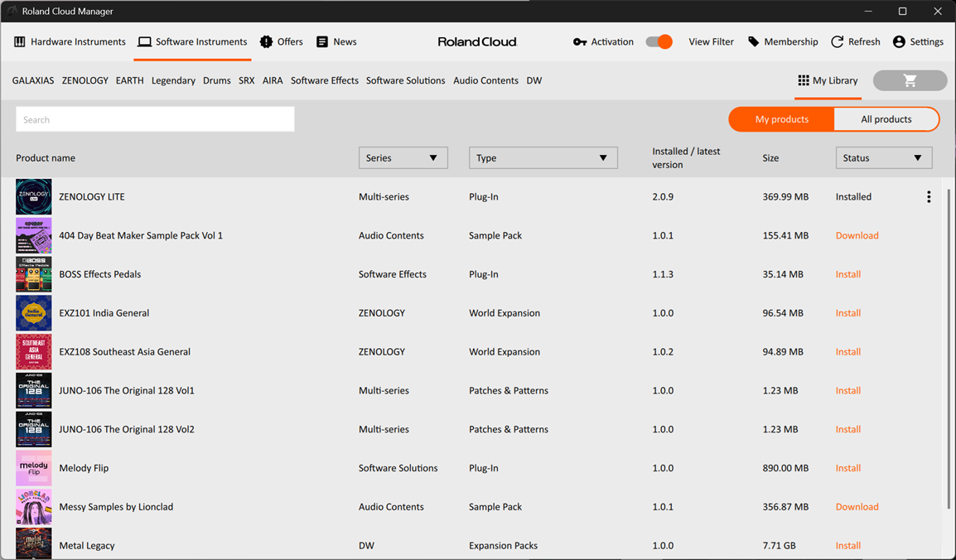Click the JUNO-106 Original 128 Vol1 thumbnail

[x=33, y=391]
